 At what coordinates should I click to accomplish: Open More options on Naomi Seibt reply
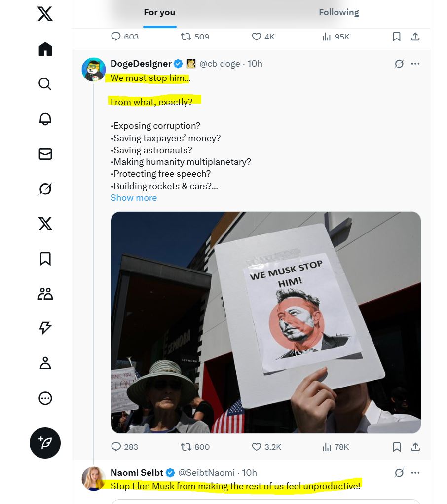click(x=415, y=473)
